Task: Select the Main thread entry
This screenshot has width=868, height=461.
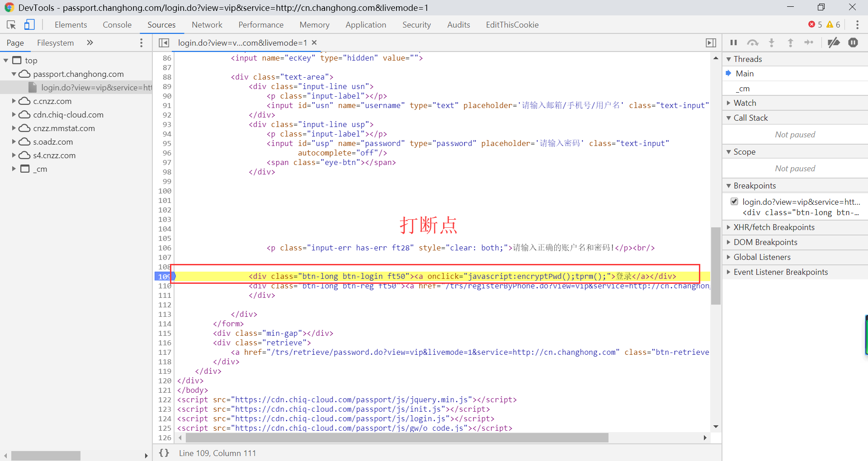Action: (795, 74)
